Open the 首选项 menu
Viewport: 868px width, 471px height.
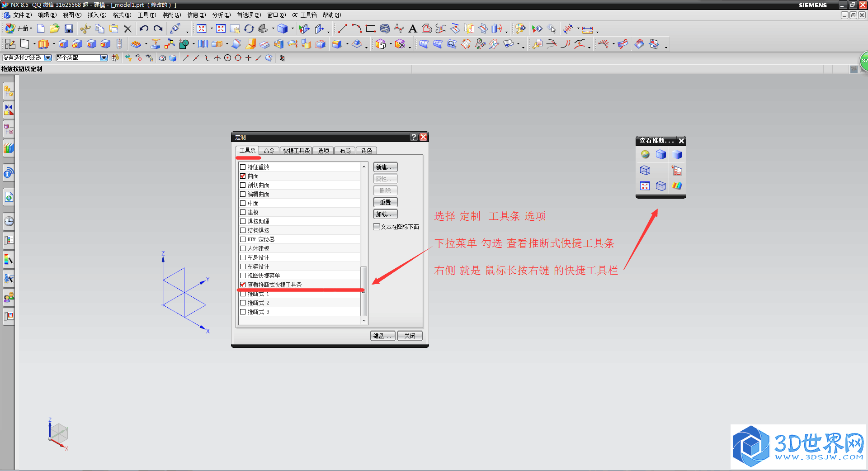(x=249, y=15)
